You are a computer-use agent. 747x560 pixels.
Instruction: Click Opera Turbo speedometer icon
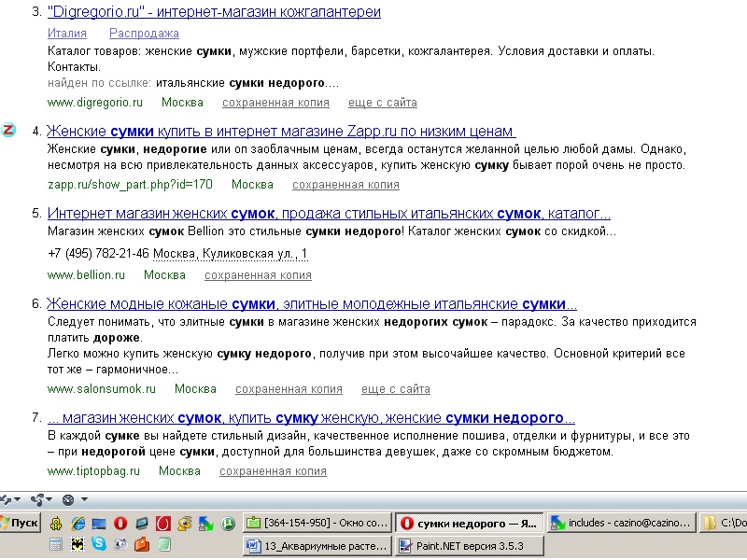[68, 499]
